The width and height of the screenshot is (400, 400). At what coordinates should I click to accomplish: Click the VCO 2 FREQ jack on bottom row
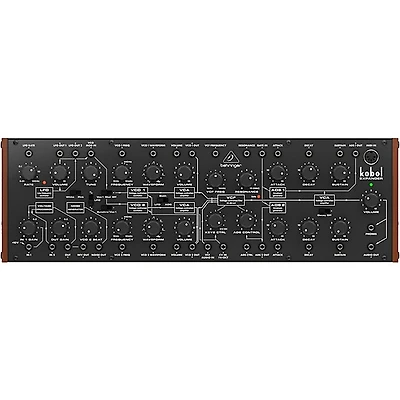(x=121, y=247)
